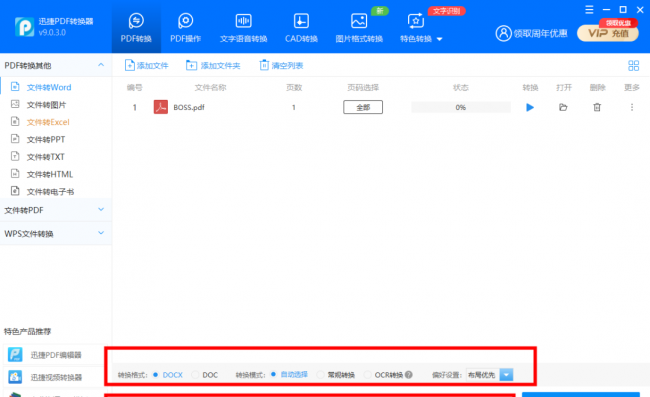This screenshot has height=397, width=650.
Task: Click the BOSS.pdf file name
Action: pyautogui.click(x=189, y=107)
